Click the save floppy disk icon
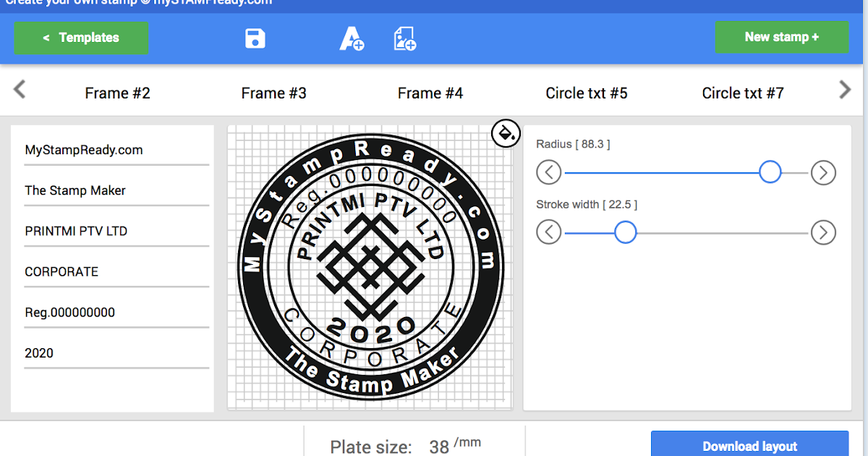Image resolution: width=868 pixels, height=456 pixels. click(x=255, y=38)
